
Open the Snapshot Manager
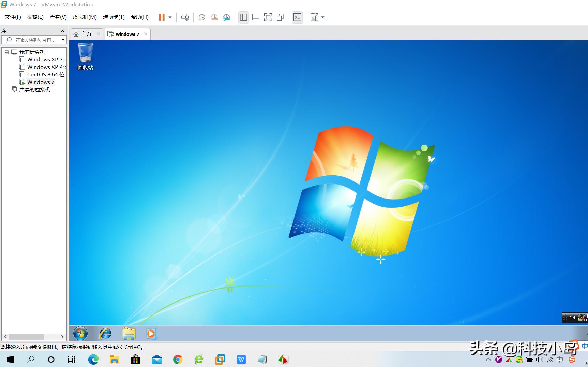[226, 17]
